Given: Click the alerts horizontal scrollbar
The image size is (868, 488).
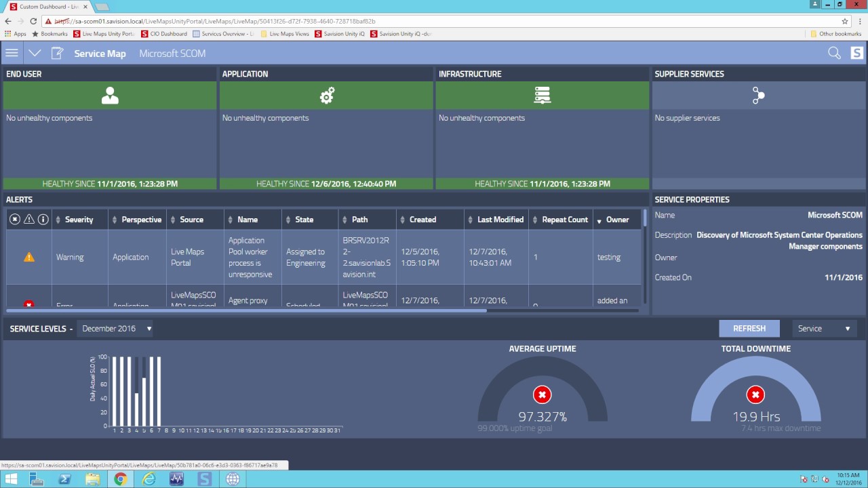Looking at the screenshot, I should point(246,310).
